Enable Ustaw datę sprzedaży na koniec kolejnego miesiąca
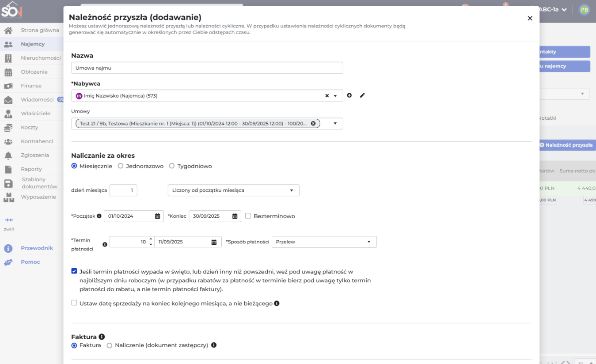The height and width of the screenshot is (364, 596). pyautogui.click(x=74, y=303)
